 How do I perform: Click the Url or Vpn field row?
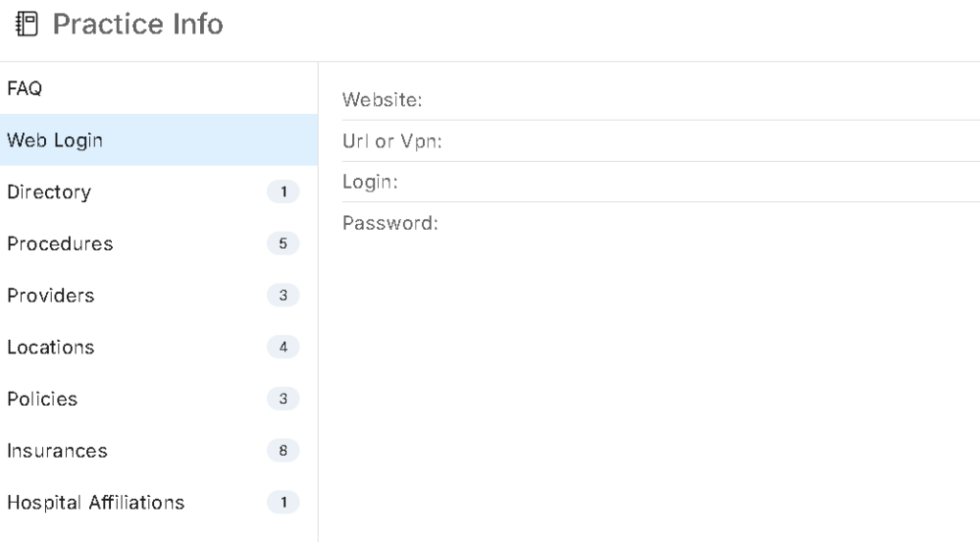660,142
